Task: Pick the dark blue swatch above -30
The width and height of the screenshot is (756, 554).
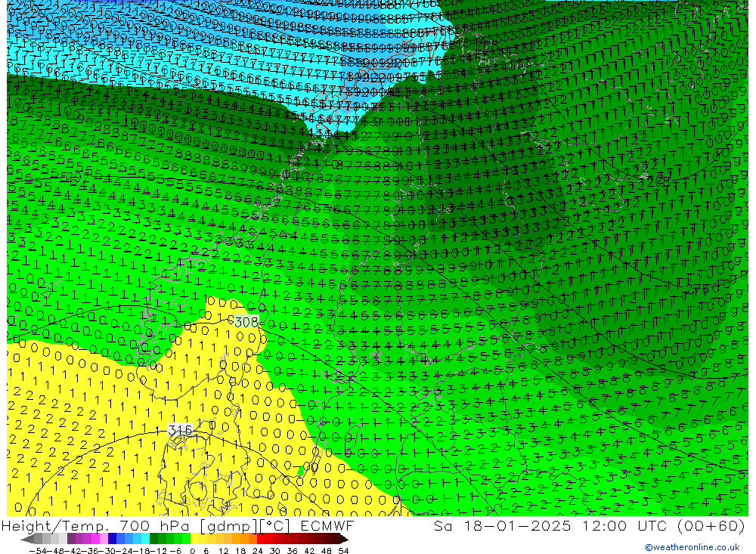Action: click(112, 539)
